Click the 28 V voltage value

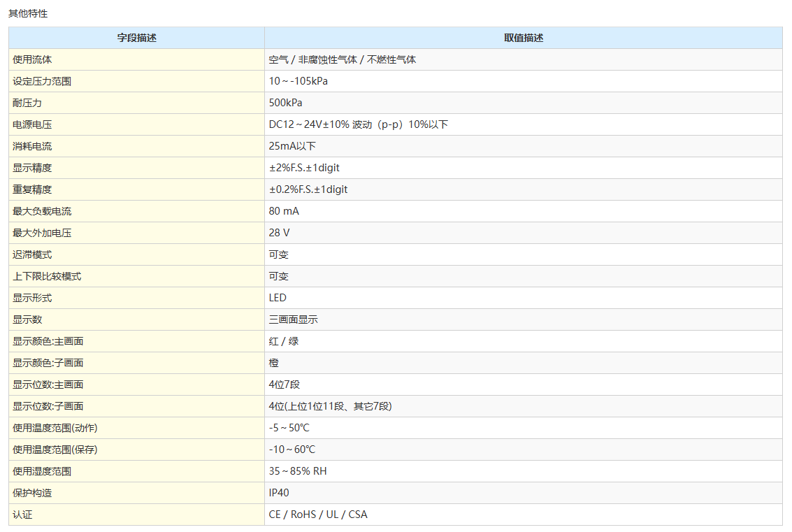coord(279,233)
